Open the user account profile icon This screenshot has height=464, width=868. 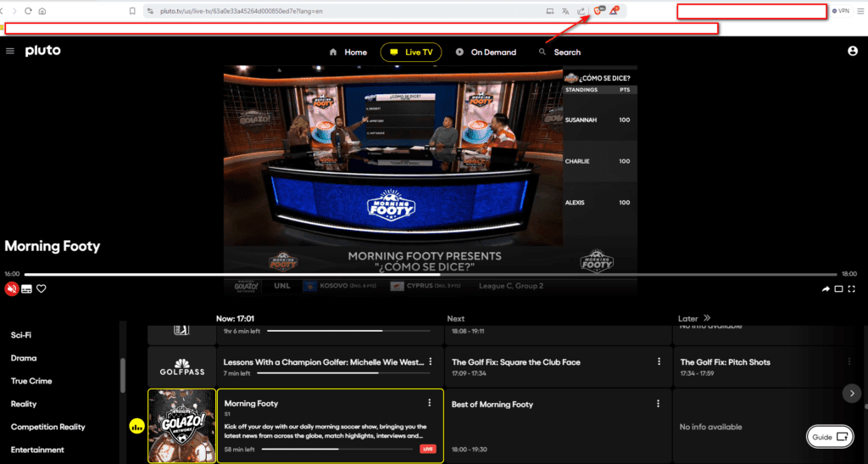pyautogui.click(x=853, y=51)
